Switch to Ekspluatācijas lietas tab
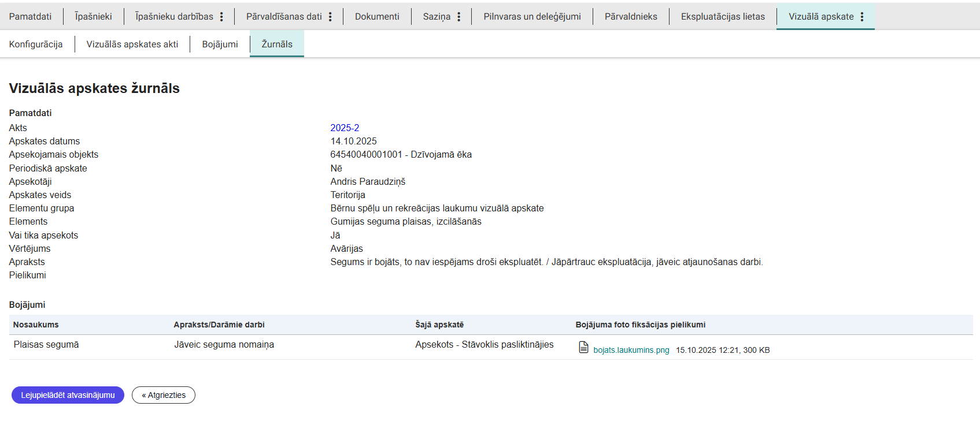The width and height of the screenshot is (980, 421). click(x=723, y=17)
